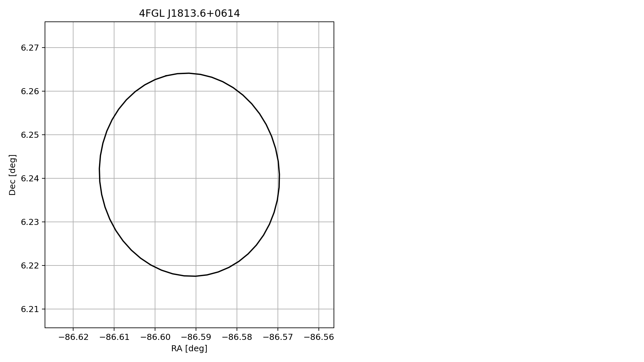This screenshot has height=362, width=644.
Task: Click the y-axis label Dec [deg]
Action: pos(12,175)
